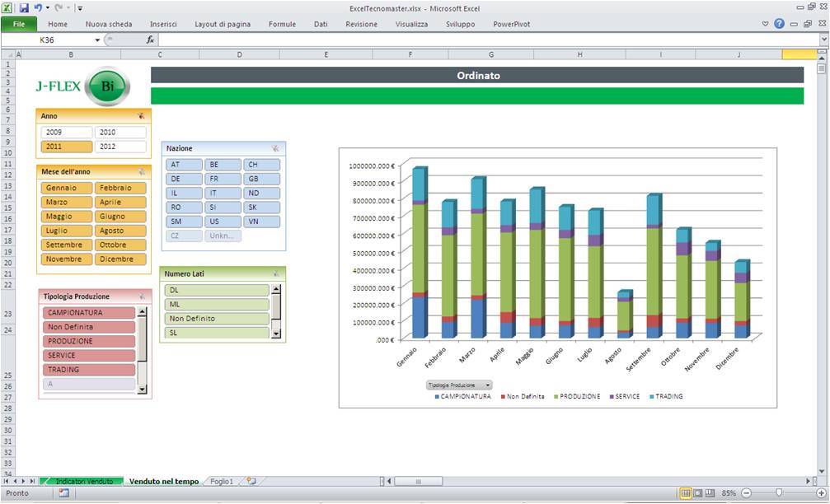Toggle Gennaio in the month slicer
830x504 pixels.
click(66, 188)
